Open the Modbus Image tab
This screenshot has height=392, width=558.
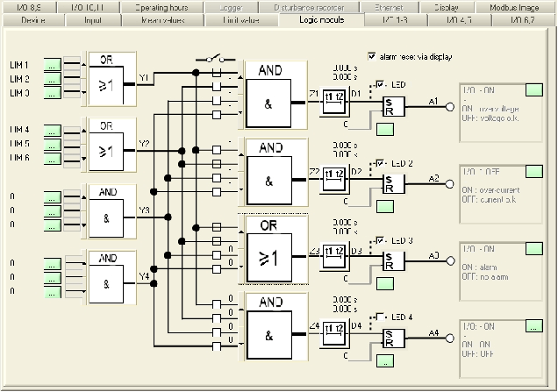coord(520,6)
